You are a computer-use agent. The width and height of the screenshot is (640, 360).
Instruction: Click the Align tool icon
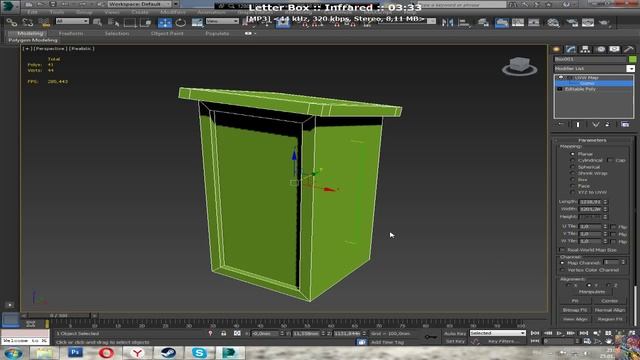464,22
